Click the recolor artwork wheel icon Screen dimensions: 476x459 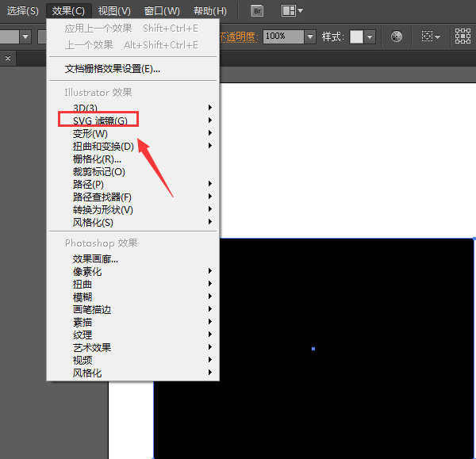click(397, 36)
